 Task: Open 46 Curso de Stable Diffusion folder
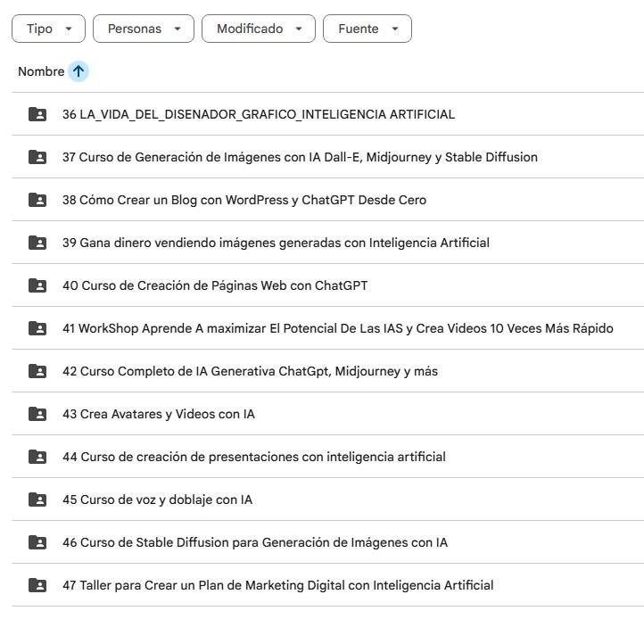(x=327, y=542)
